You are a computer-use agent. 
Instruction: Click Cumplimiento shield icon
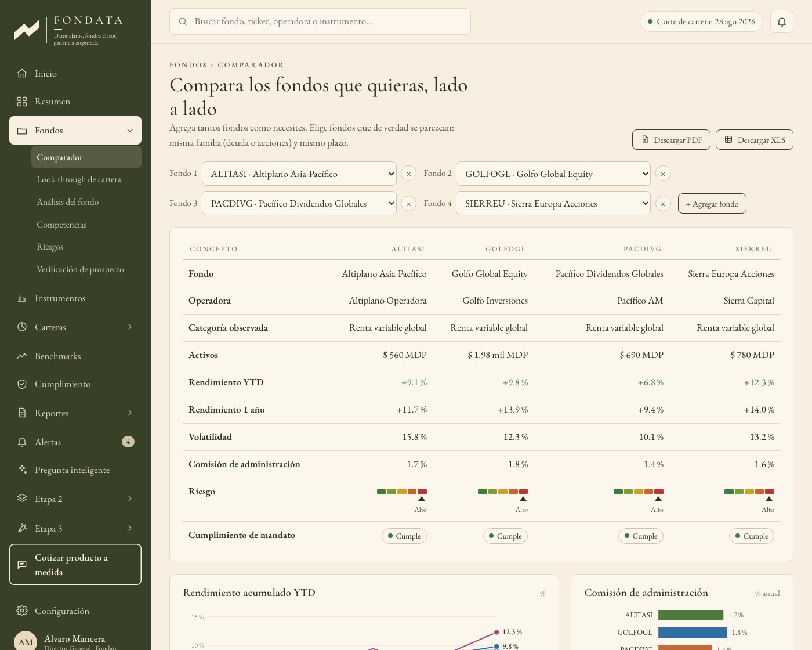coord(22,384)
